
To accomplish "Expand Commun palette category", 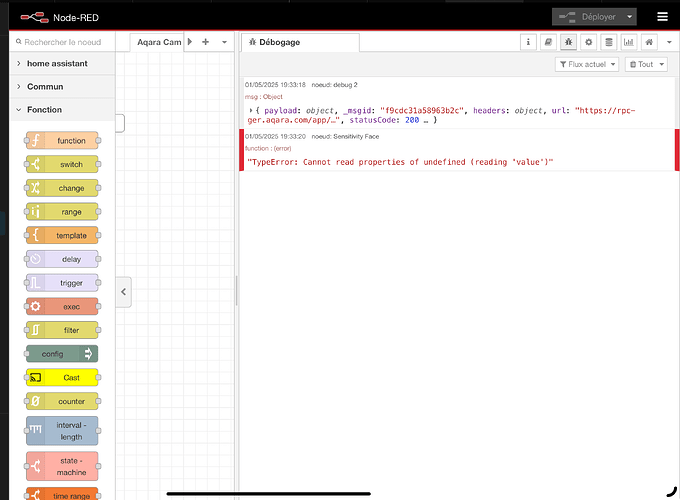I will [x=62, y=86].
